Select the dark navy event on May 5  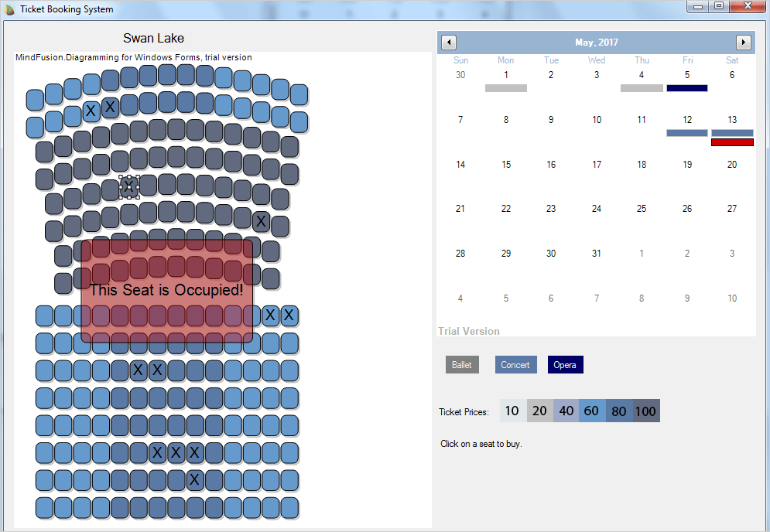click(x=686, y=88)
